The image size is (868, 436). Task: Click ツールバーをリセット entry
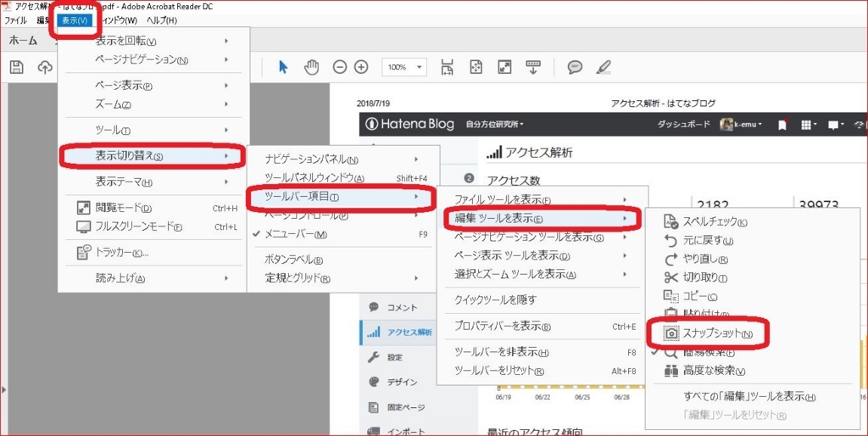[x=542, y=371]
